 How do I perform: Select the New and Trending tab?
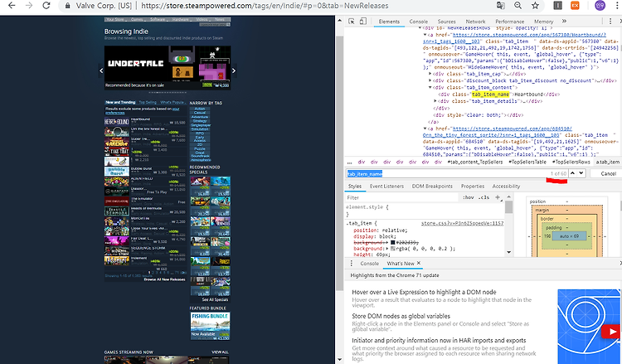point(120,102)
